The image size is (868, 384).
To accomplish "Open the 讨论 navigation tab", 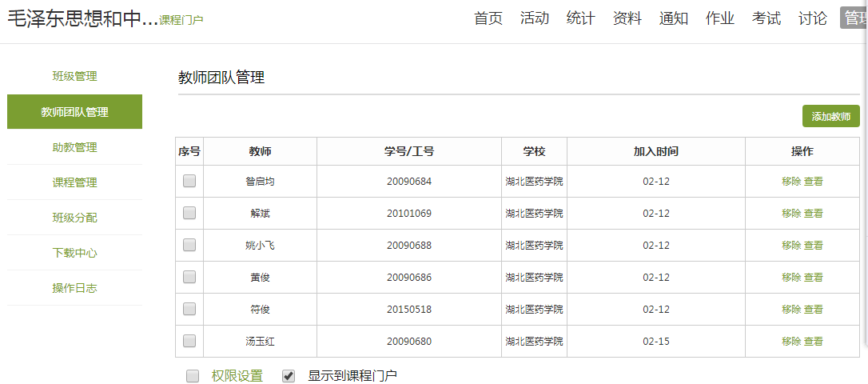I will coord(813,18).
